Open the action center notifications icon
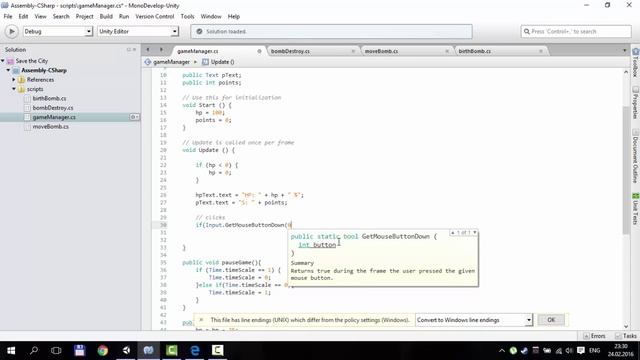This screenshot has width=640, height=360. coord(580,351)
